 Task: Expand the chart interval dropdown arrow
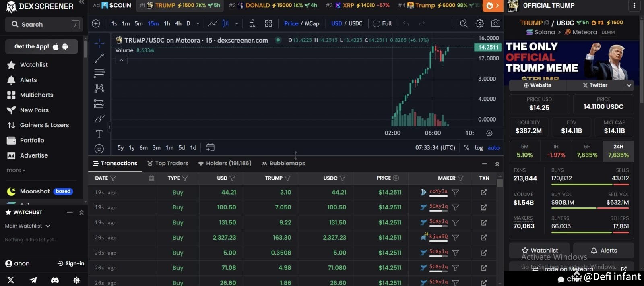[198, 23]
